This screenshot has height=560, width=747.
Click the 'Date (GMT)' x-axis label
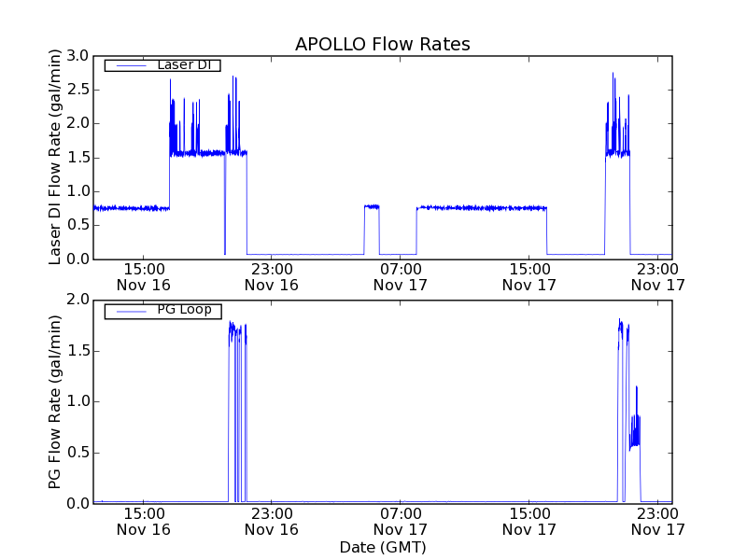tap(383, 547)
